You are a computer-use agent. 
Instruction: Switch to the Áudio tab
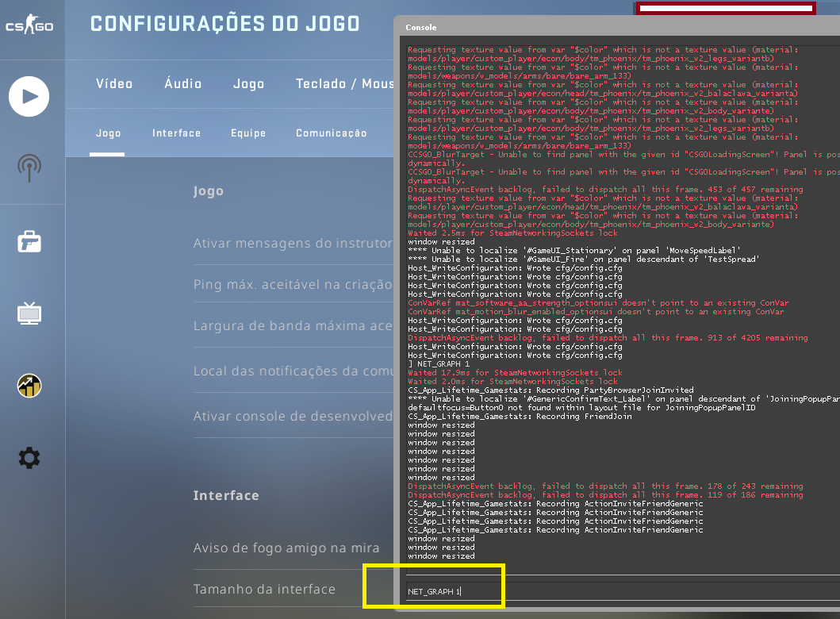click(x=182, y=83)
